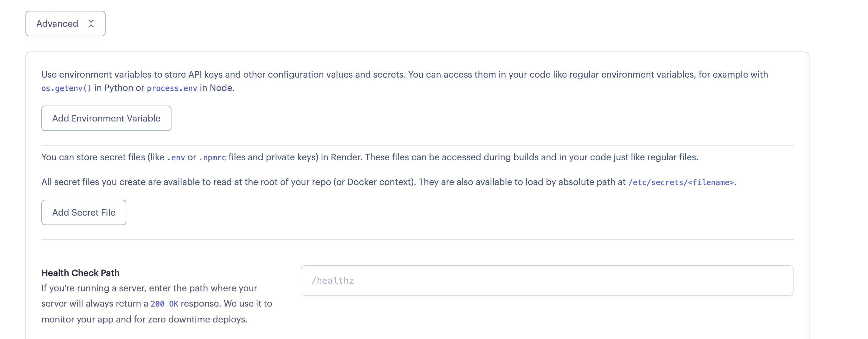Collapse the Advanced section using its chevron icon
This screenshot has height=339, width=868.
pyautogui.click(x=91, y=24)
